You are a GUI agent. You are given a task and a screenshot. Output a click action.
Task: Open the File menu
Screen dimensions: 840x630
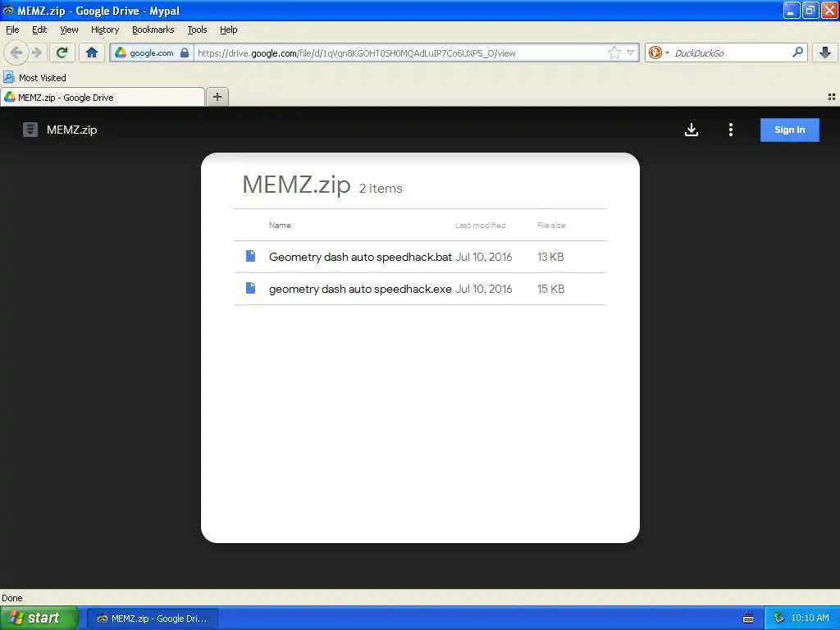[x=12, y=30]
